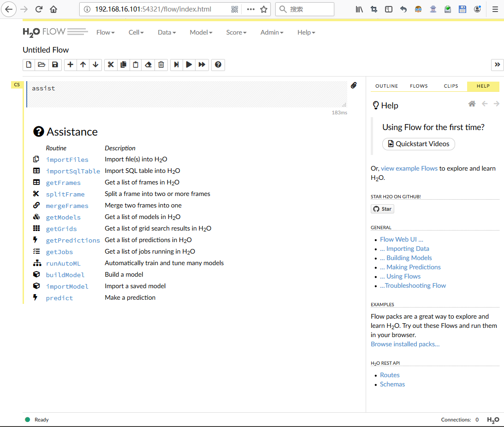Run the getFrames routine
Viewport: 504px width, 427px height.
(63, 183)
